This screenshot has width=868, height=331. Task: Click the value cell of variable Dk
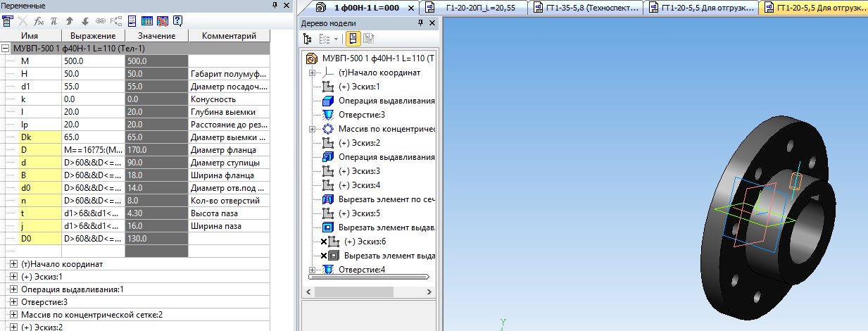pyautogui.click(x=156, y=137)
